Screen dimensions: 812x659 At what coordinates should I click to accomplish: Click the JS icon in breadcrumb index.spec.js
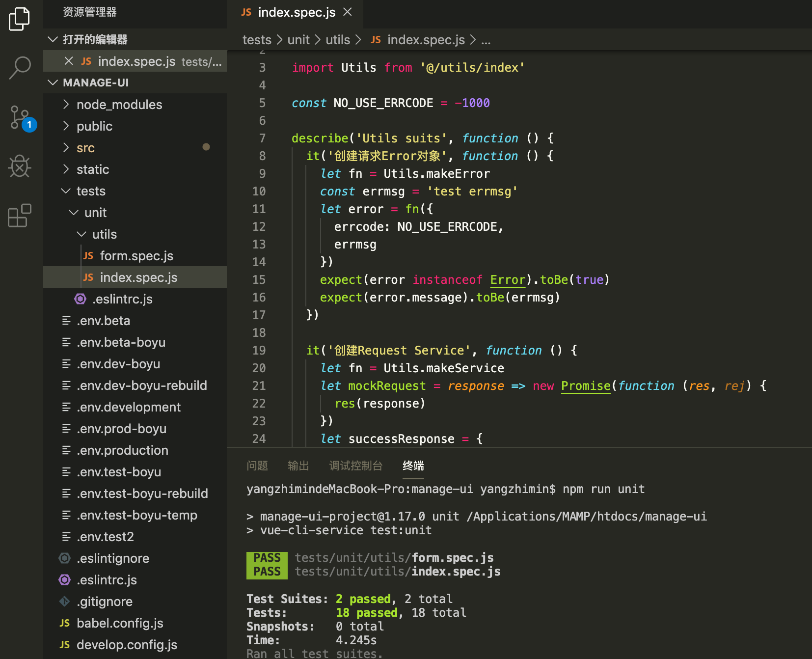point(376,40)
